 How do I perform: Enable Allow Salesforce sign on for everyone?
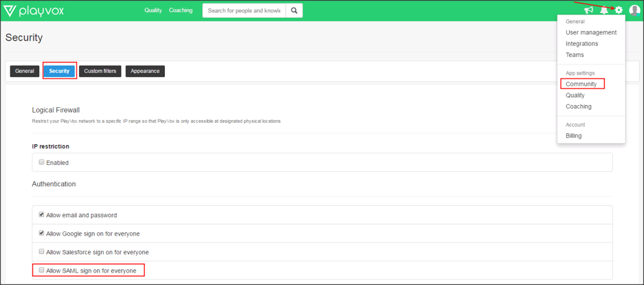tap(41, 252)
